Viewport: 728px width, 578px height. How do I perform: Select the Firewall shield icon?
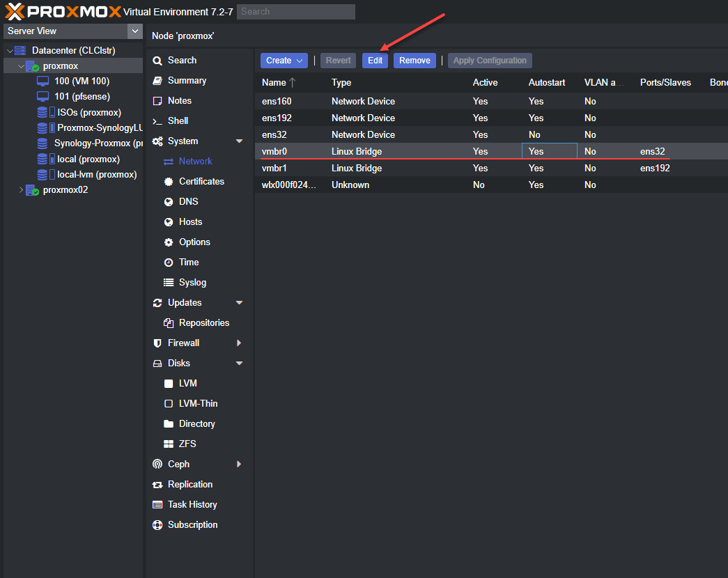[157, 343]
